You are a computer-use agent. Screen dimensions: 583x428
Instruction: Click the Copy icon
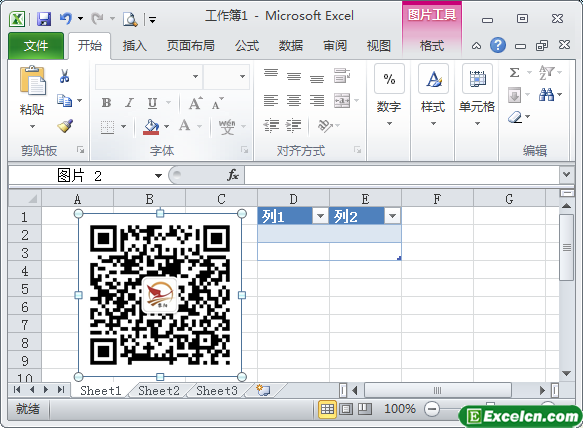(64, 100)
